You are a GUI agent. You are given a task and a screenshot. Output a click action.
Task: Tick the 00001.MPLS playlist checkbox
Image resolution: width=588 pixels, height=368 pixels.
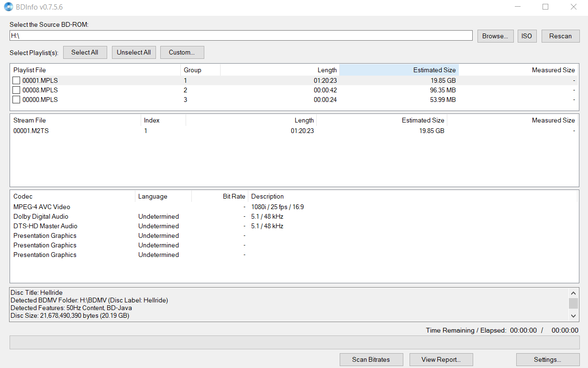pos(16,80)
